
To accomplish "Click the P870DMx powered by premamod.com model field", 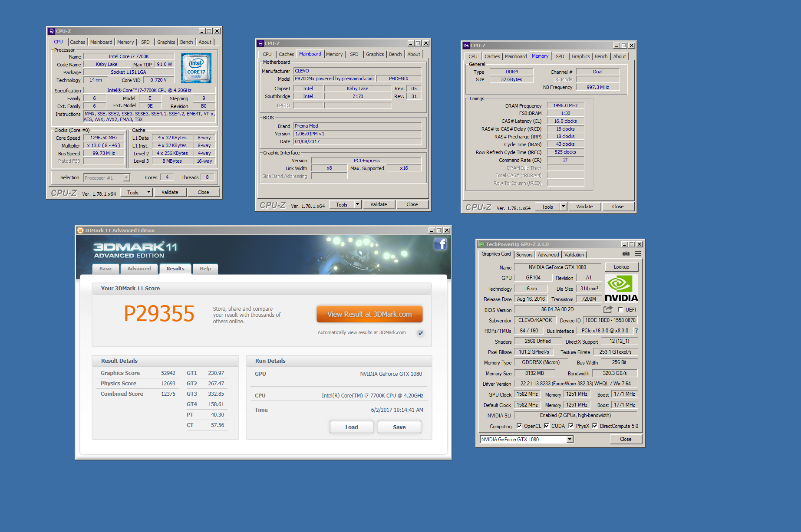I will point(334,79).
